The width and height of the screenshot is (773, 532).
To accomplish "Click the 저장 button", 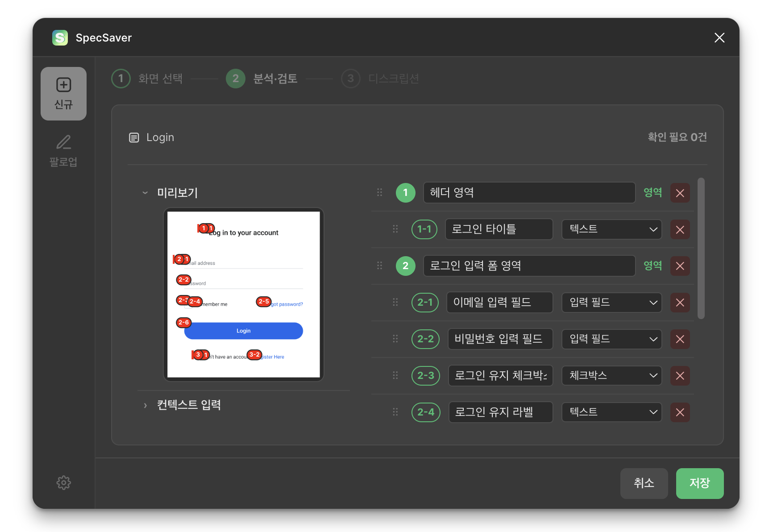I will pos(700,483).
